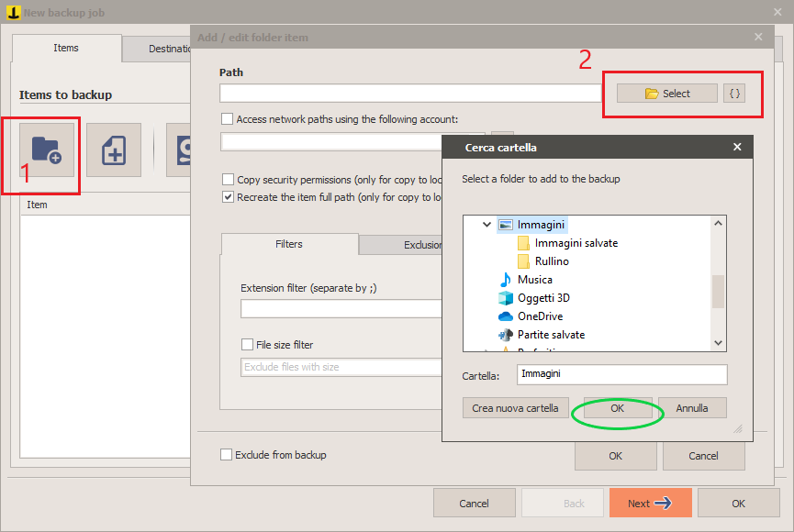Click the add folder icon button

pyautogui.click(x=47, y=150)
